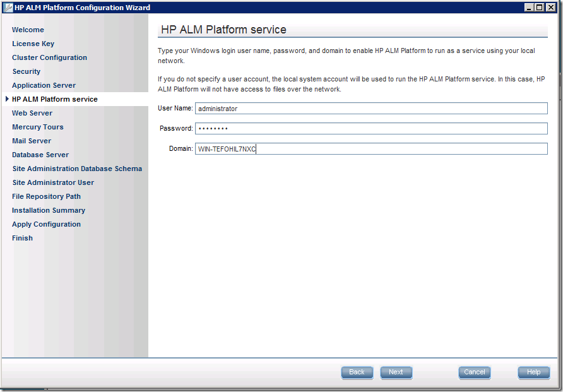This screenshot has width=563, height=392.
Task: Open Help for this wizard page
Action: click(533, 372)
